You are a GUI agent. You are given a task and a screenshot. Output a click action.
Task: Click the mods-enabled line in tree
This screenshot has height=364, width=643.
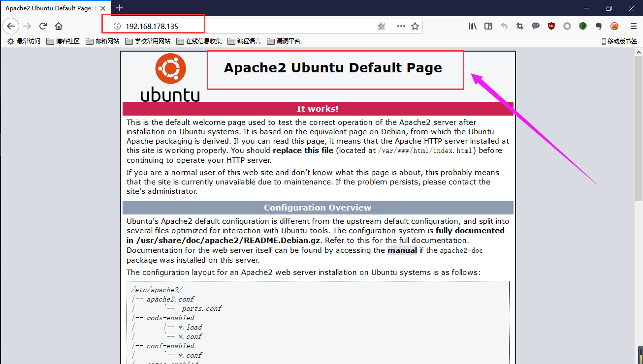tap(170, 318)
